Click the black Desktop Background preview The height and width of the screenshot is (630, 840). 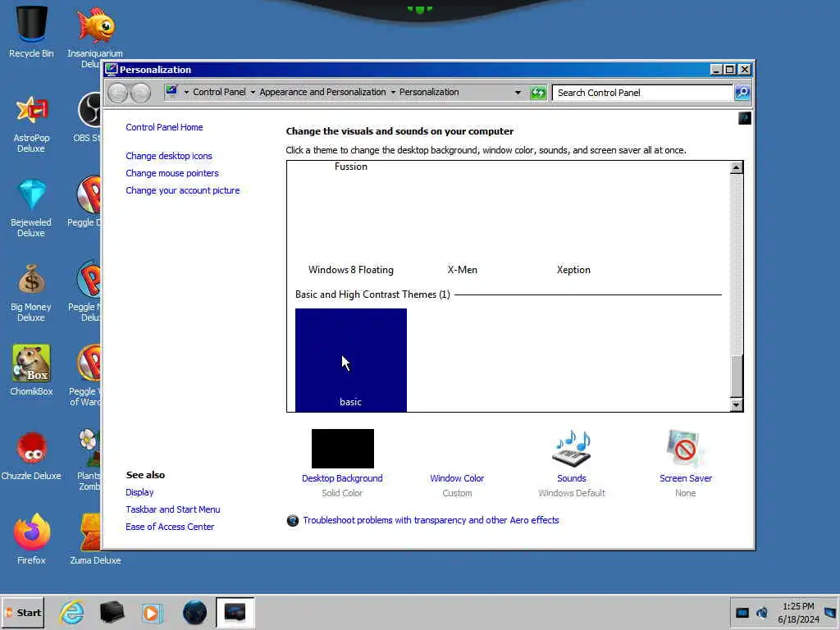[x=343, y=449]
